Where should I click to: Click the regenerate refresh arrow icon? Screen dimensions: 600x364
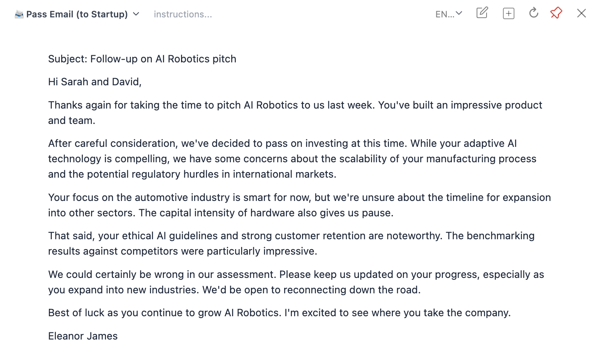[534, 13]
